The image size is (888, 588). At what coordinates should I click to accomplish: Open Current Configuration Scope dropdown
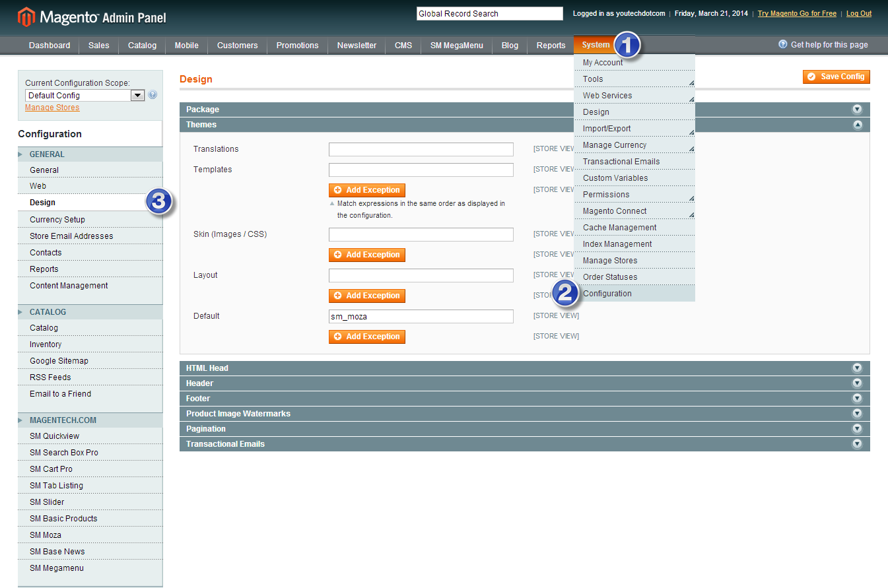(85, 96)
